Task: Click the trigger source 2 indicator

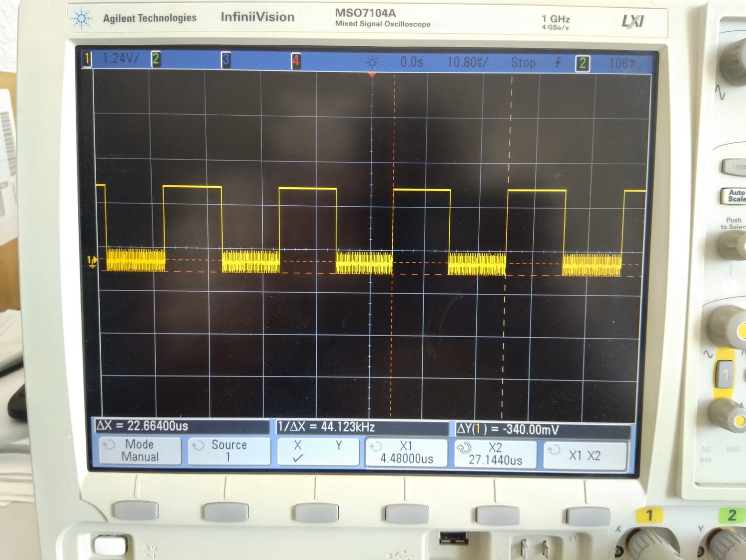Action: tap(582, 63)
